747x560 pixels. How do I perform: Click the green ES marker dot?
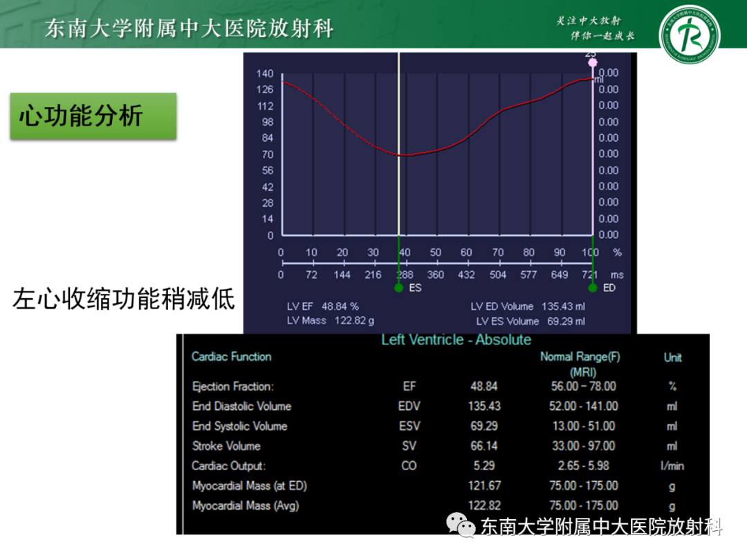click(399, 288)
